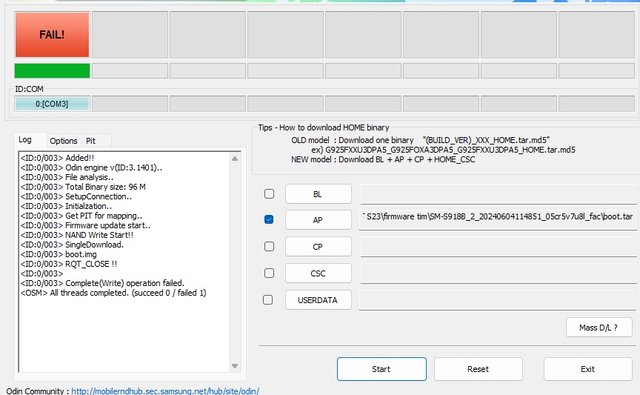
Task: Start the flashing process
Action: click(x=382, y=369)
